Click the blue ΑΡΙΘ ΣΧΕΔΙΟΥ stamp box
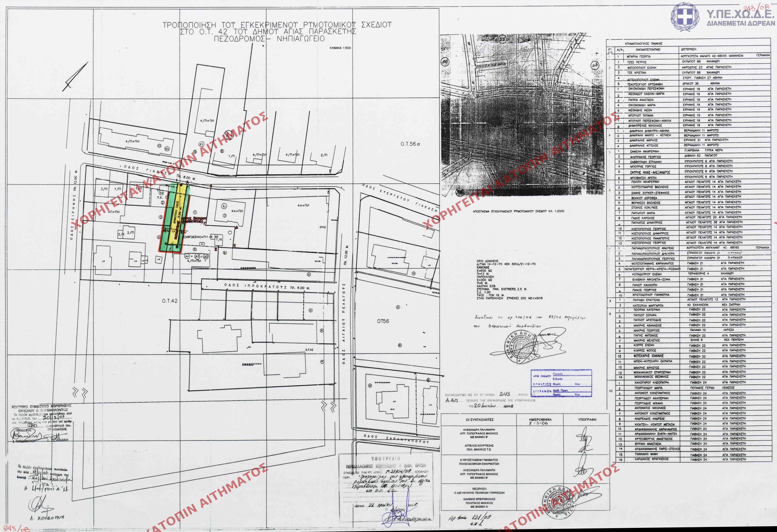 561,383
